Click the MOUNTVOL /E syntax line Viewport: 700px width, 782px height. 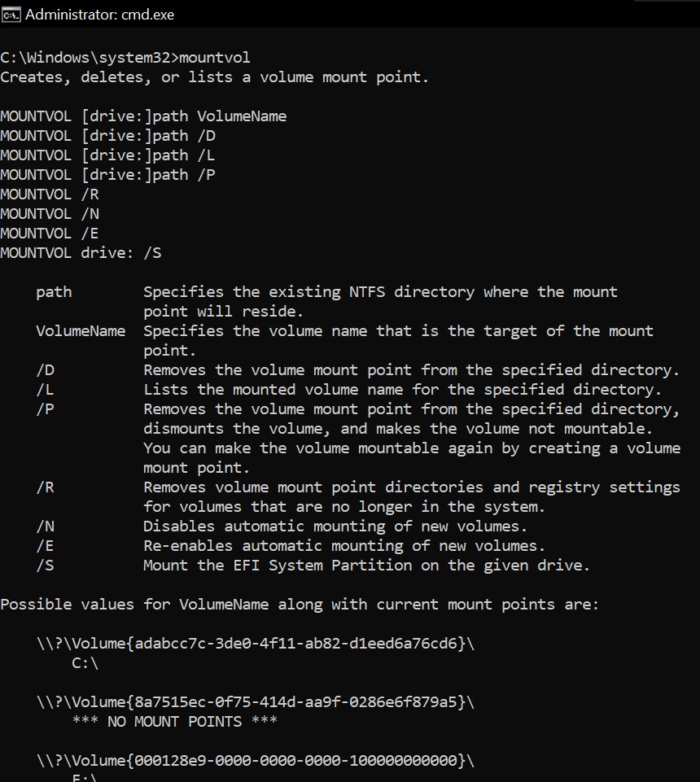(50, 234)
